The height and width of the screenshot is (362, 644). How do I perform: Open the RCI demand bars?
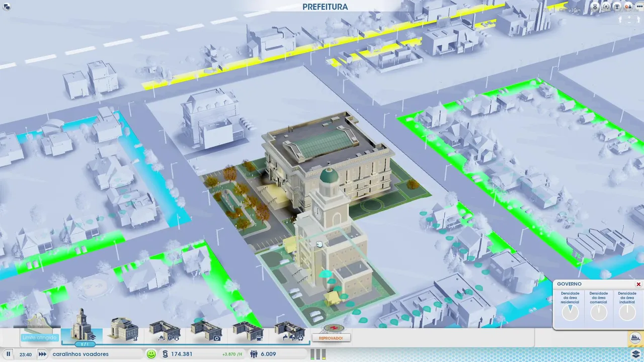click(317, 354)
